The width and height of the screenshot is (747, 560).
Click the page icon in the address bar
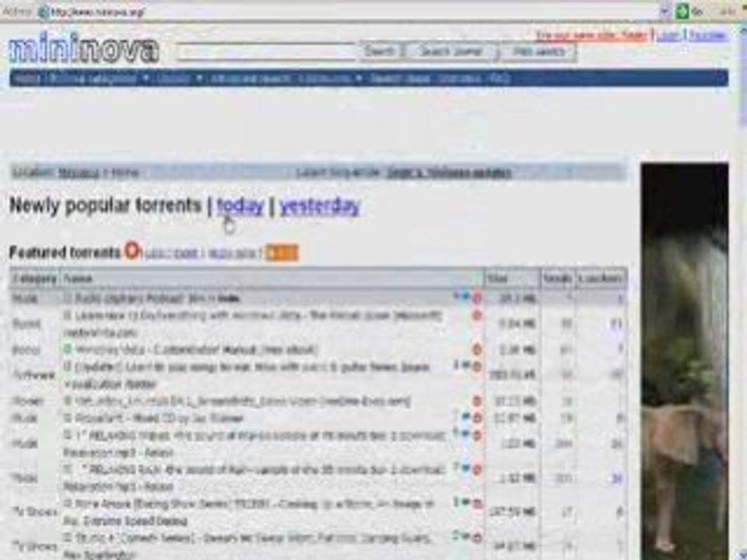coord(43,12)
